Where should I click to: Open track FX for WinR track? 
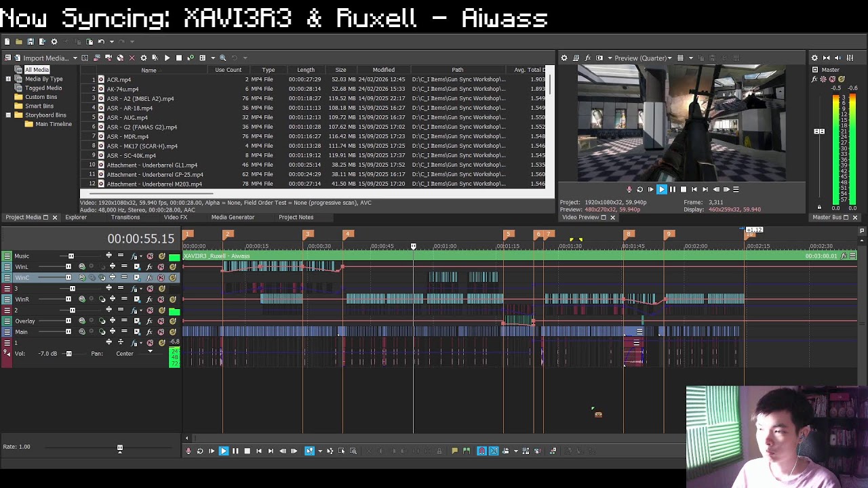[149, 299]
